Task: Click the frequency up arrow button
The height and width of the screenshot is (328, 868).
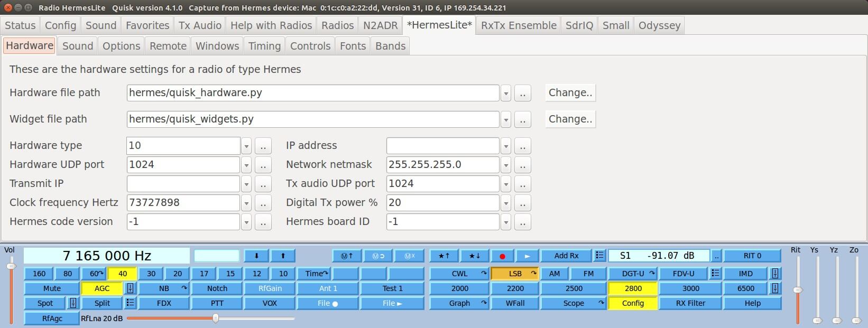Action: click(x=283, y=256)
